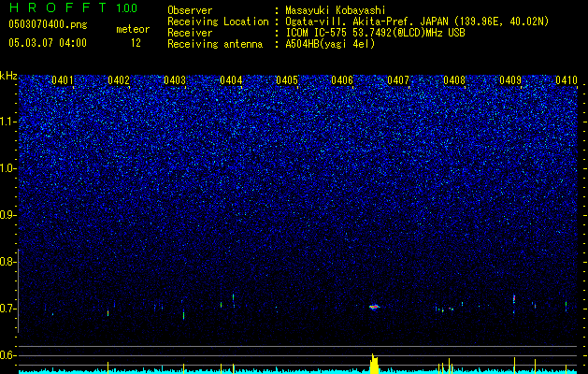Click the 'Observer' field label
This screenshot has height=374, width=588.
pyautogui.click(x=190, y=10)
